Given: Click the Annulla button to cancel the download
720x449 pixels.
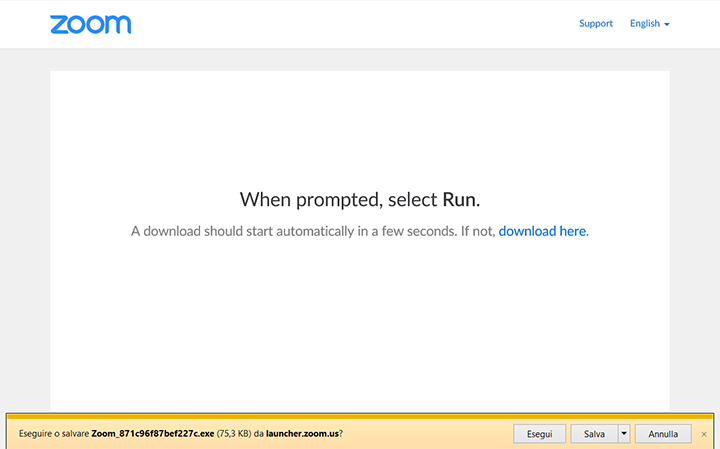Looking at the screenshot, I should point(663,434).
